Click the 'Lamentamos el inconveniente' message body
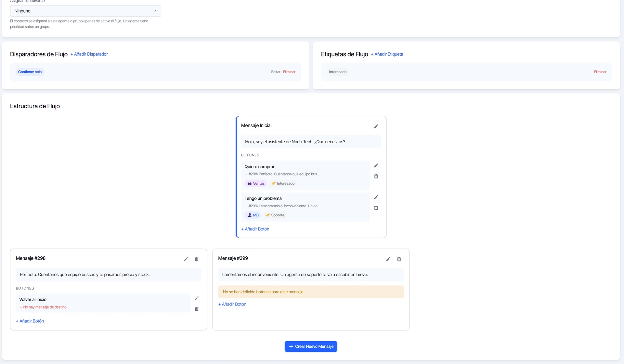The width and height of the screenshot is (624, 364). [x=295, y=275]
